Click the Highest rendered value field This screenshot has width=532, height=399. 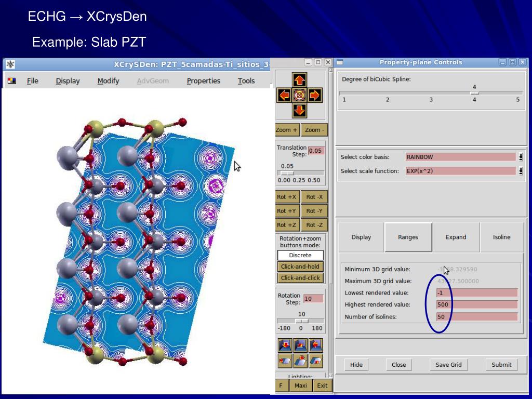477,304
